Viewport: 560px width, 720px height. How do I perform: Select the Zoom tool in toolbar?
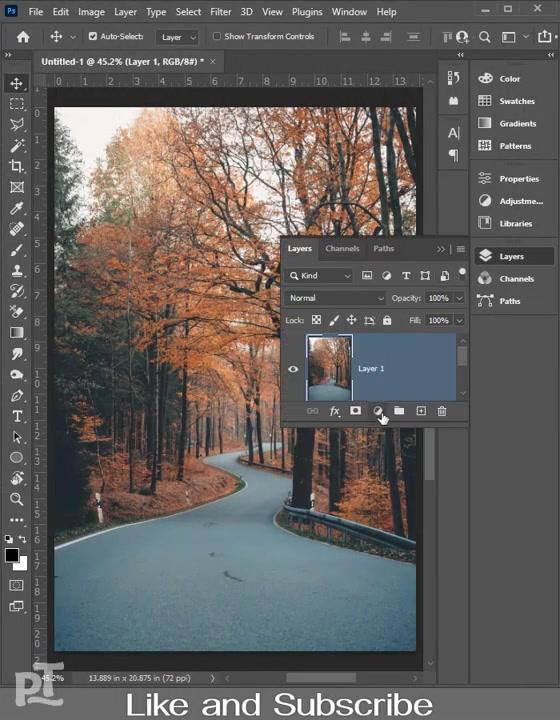17,499
